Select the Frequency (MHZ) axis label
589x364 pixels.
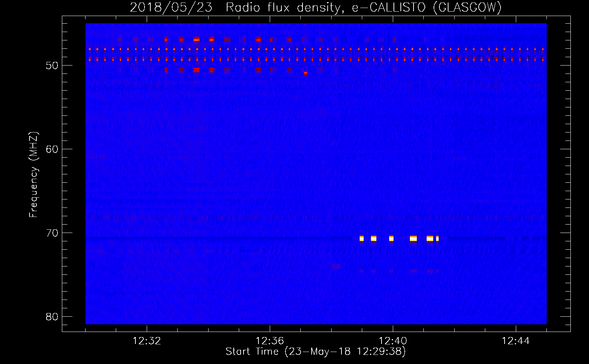[x=33, y=175]
